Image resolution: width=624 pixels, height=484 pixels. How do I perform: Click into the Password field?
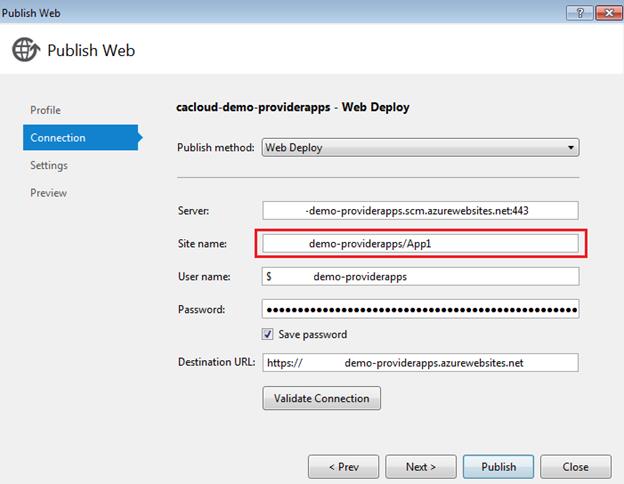point(420,309)
